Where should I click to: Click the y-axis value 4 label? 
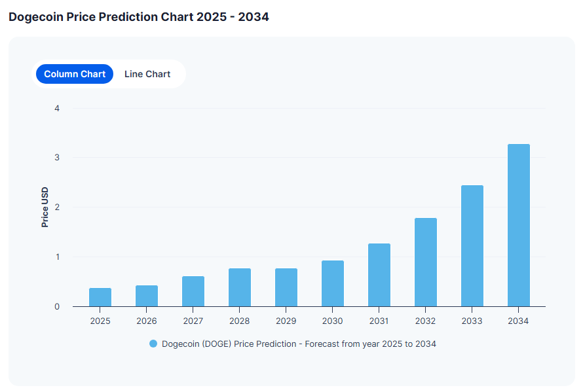click(57, 108)
